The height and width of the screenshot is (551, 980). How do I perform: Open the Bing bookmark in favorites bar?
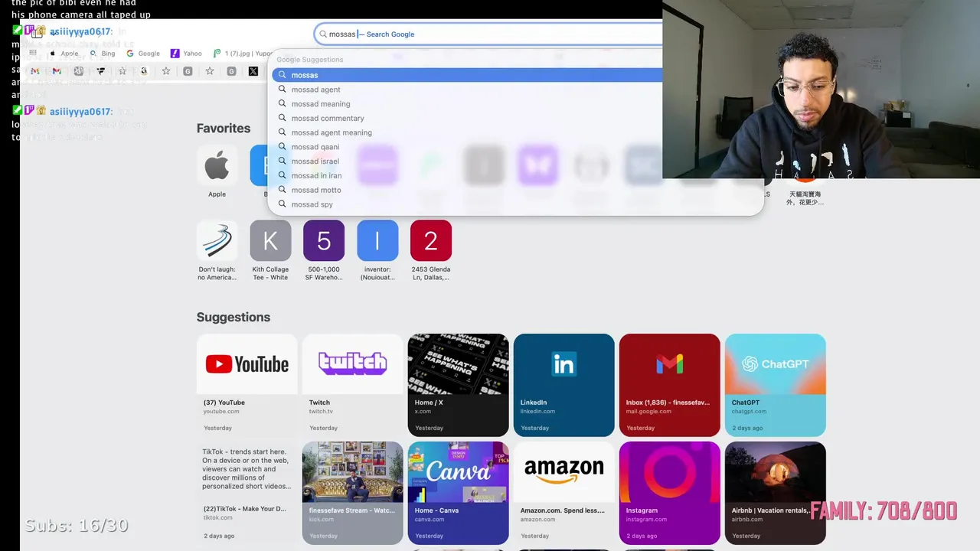[x=103, y=54]
